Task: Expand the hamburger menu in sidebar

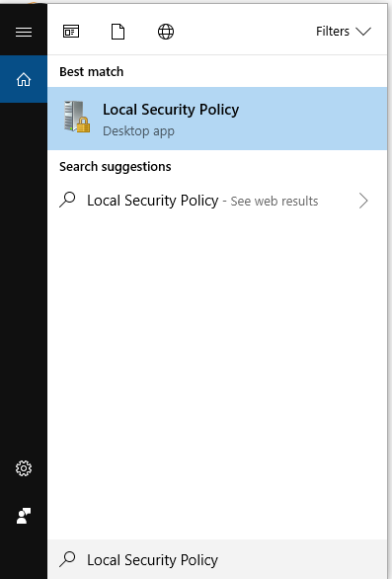Action: (24, 33)
